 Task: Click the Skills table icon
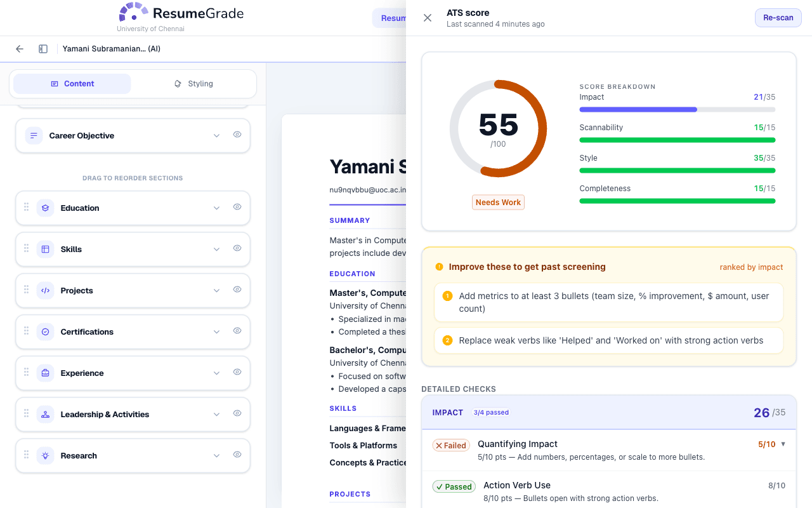click(45, 250)
